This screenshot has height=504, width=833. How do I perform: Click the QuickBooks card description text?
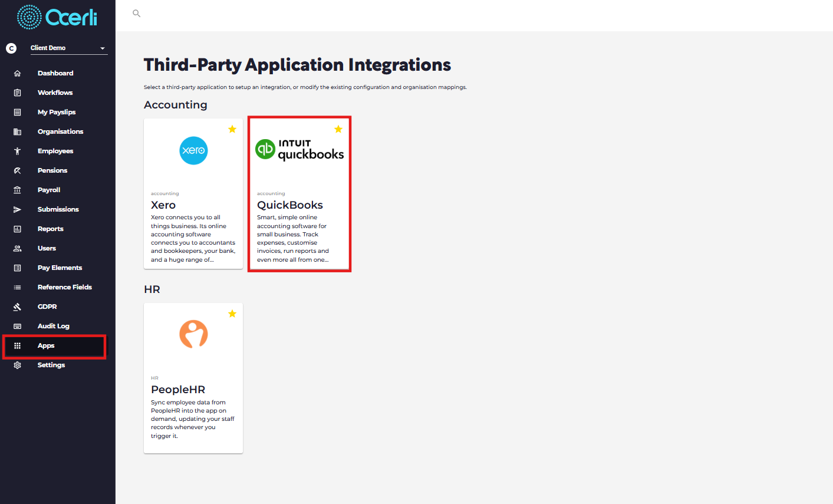[x=293, y=239]
